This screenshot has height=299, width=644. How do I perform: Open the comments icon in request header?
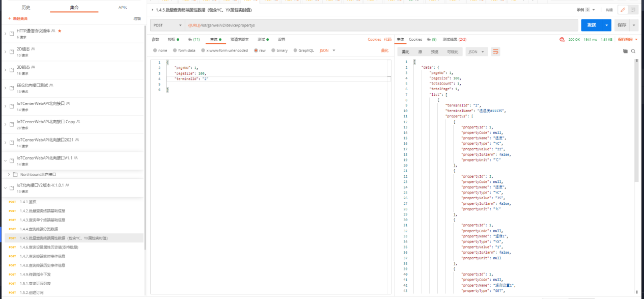click(x=633, y=10)
